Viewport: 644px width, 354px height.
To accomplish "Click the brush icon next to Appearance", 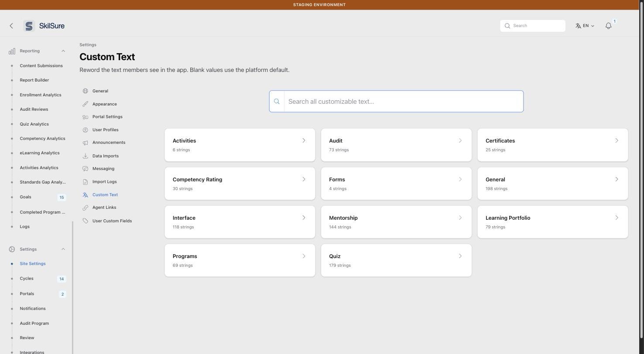I will tap(86, 104).
